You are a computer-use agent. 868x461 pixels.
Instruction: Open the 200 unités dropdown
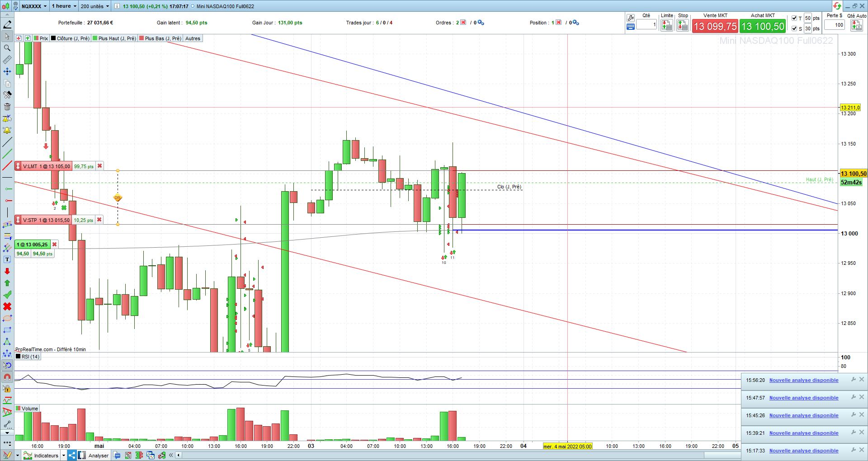point(94,6)
